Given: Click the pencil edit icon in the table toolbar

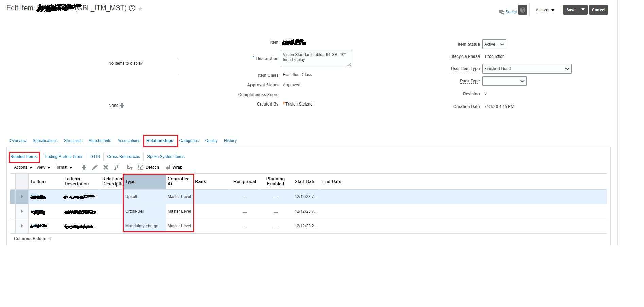Looking at the screenshot, I should 95,167.
